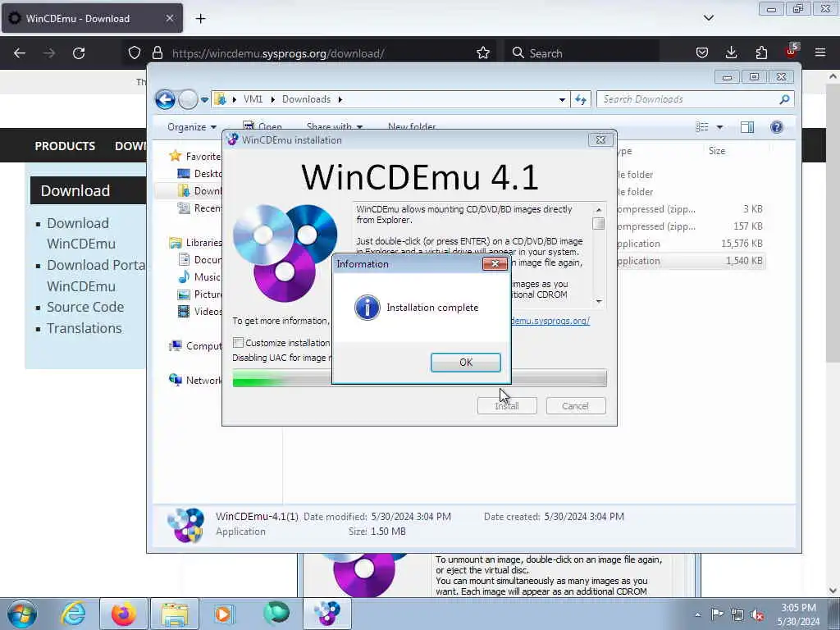Open the Firefox hamburger menu
The height and width of the screenshot is (630, 840).
click(820, 53)
